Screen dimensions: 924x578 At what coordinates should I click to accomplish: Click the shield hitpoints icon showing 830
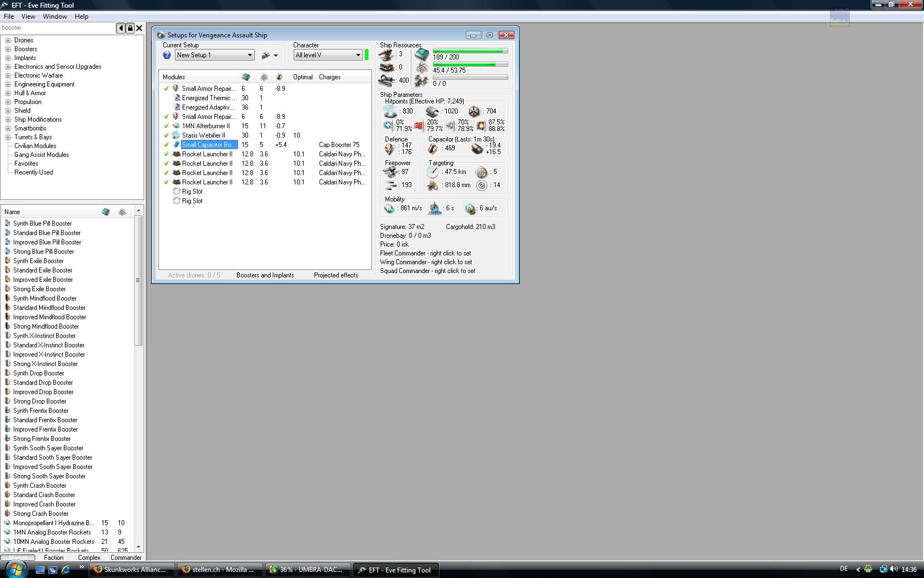pyautogui.click(x=390, y=111)
